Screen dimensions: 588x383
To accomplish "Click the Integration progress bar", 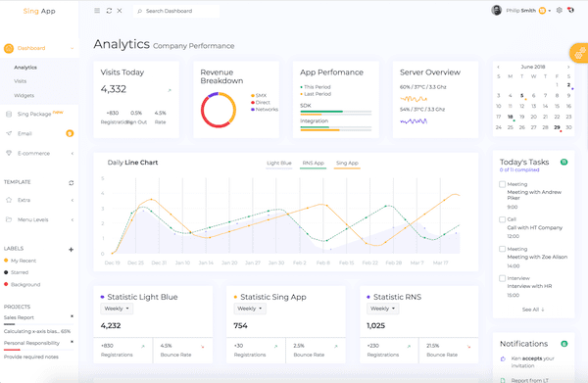I will (x=335, y=128).
